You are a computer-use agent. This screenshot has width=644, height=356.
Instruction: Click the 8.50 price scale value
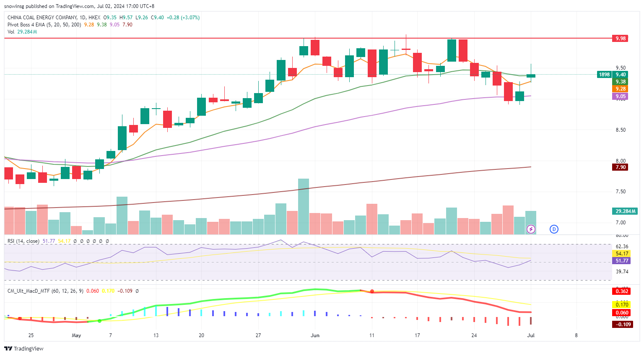(621, 130)
